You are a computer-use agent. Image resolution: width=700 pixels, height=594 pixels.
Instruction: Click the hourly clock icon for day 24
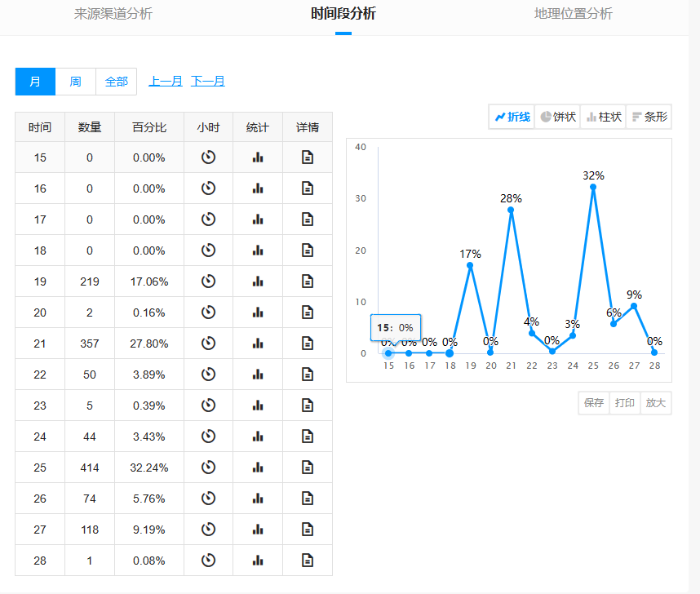point(208,437)
